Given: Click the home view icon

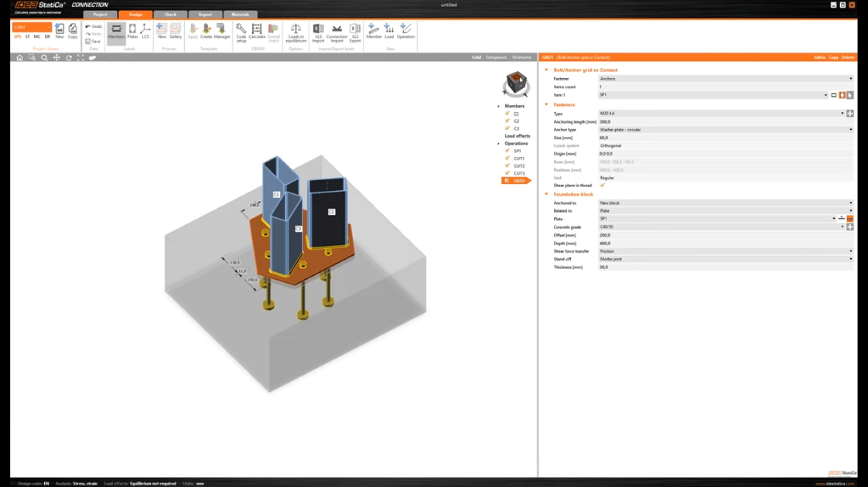Looking at the screenshot, I should click(20, 58).
